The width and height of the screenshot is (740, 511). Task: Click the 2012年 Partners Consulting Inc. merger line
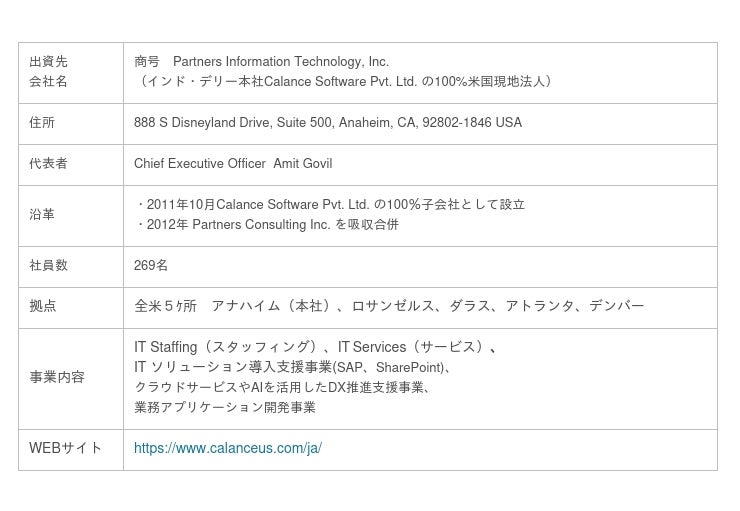[x=267, y=225]
